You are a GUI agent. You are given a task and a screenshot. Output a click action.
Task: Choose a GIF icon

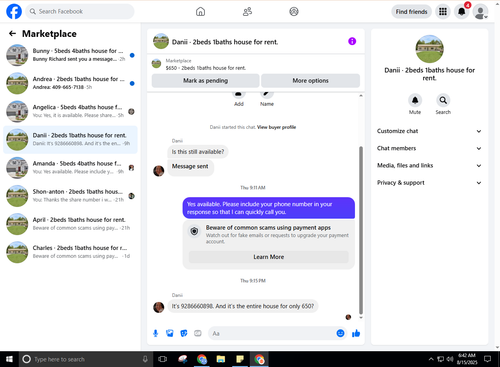tap(198, 333)
